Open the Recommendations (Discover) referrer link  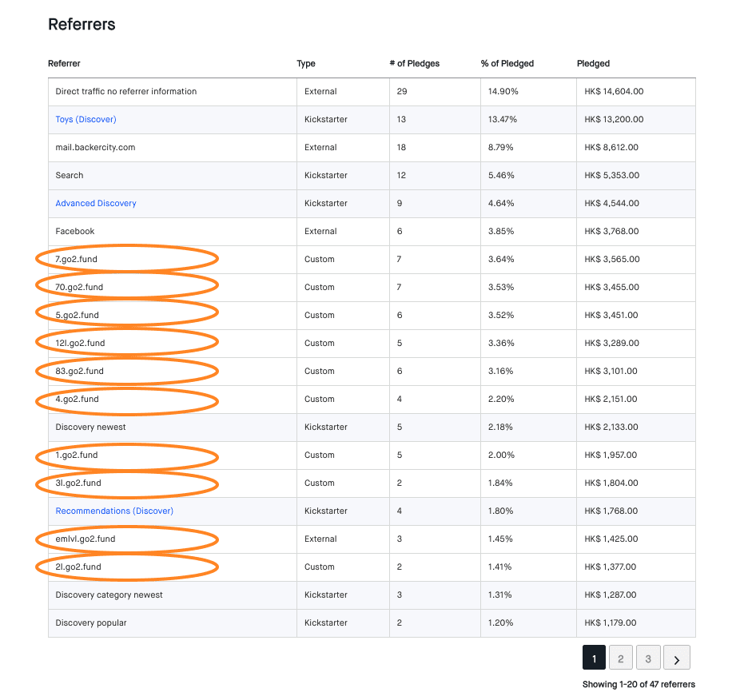[x=113, y=511]
